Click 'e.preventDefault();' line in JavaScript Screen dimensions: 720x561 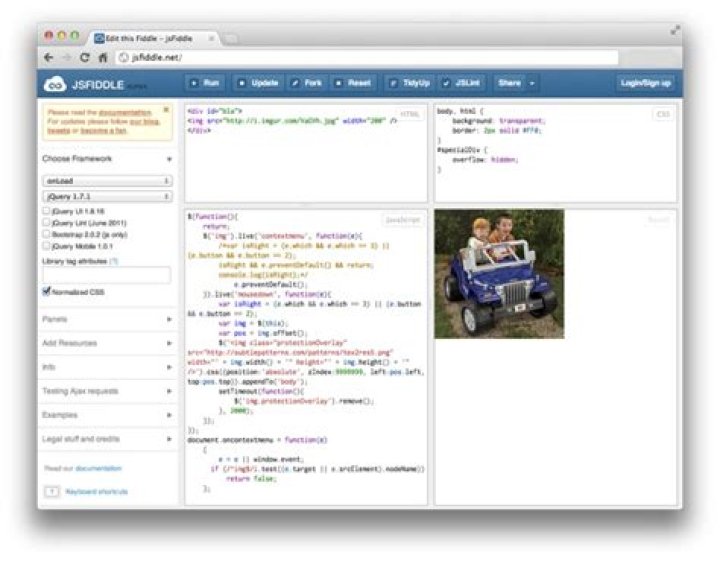point(271,285)
